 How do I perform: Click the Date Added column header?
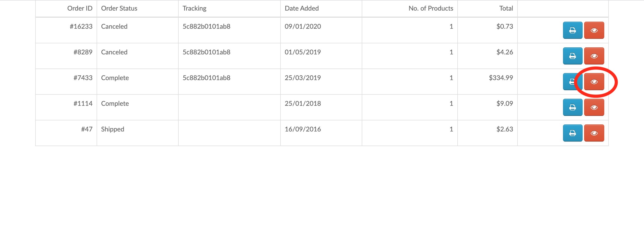click(x=302, y=8)
